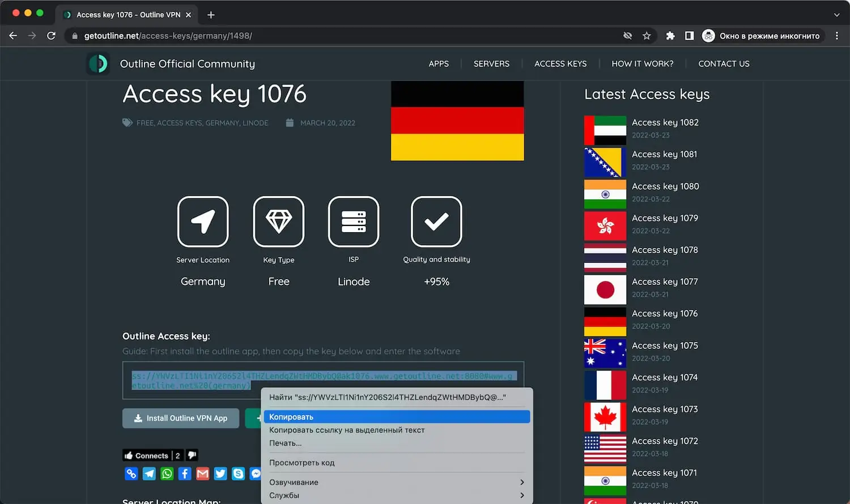Bookmark this page with the star icon

pos(647,36)
